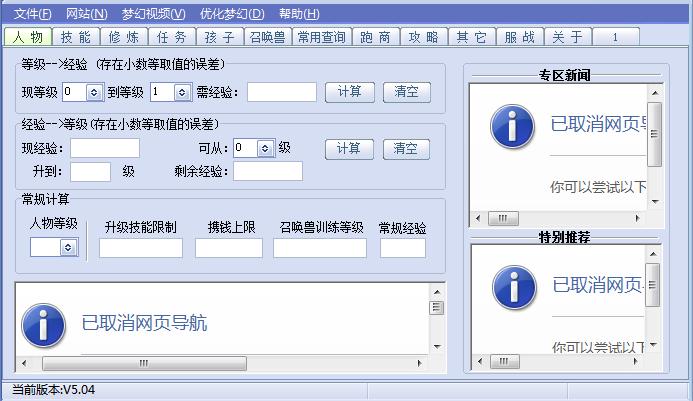
Task: Click 计算 in 等级-->经验 section
Action: coord(350,92)
